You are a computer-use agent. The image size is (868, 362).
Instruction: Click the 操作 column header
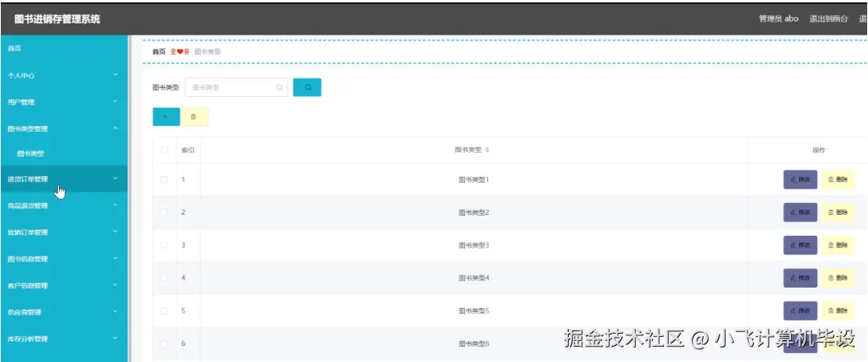(819, 150)
